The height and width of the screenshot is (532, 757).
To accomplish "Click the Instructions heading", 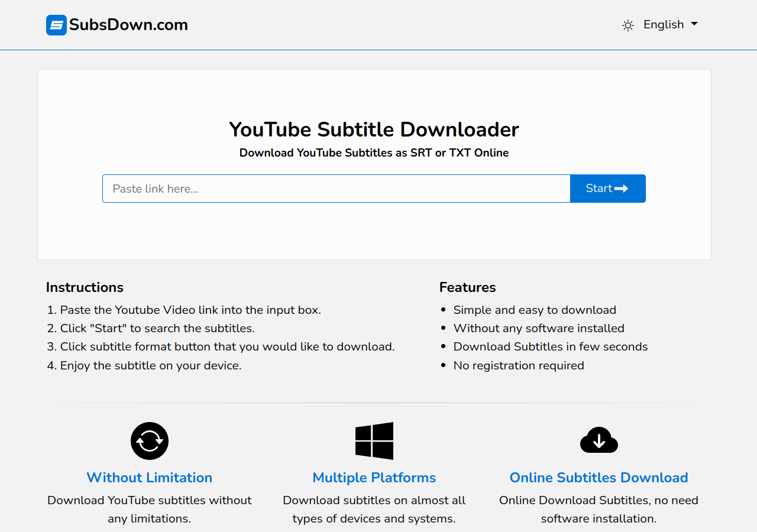I will click(x=85, y=287).
